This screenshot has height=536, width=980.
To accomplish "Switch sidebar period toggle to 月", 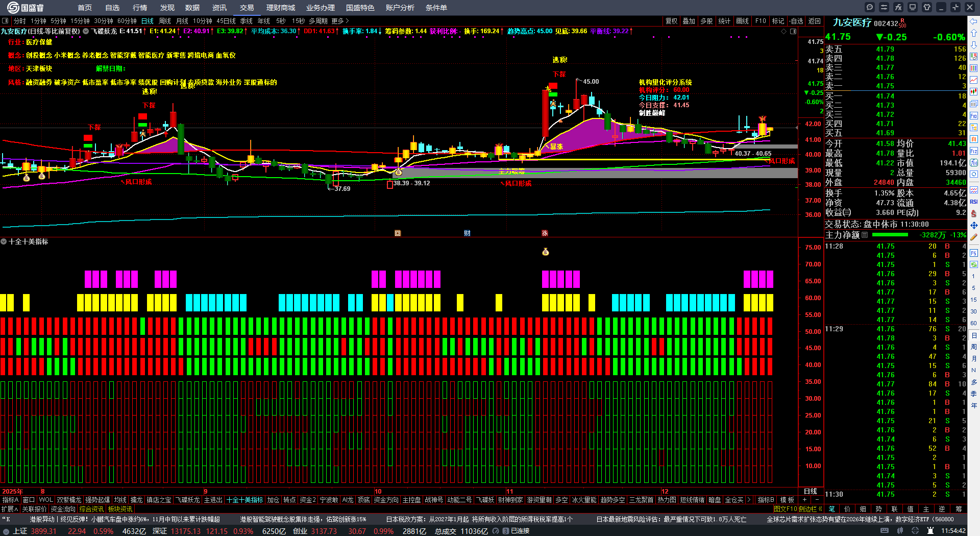I will coord(974,359).
